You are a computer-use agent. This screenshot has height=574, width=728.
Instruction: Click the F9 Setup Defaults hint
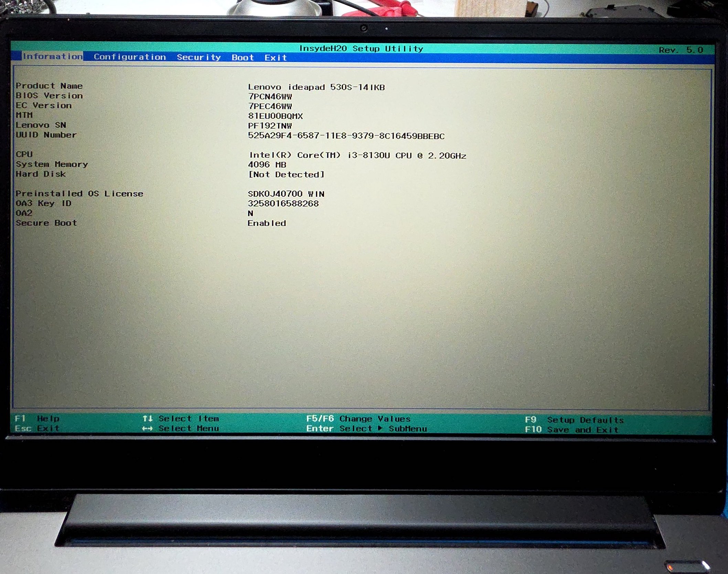tap(575, 420)
